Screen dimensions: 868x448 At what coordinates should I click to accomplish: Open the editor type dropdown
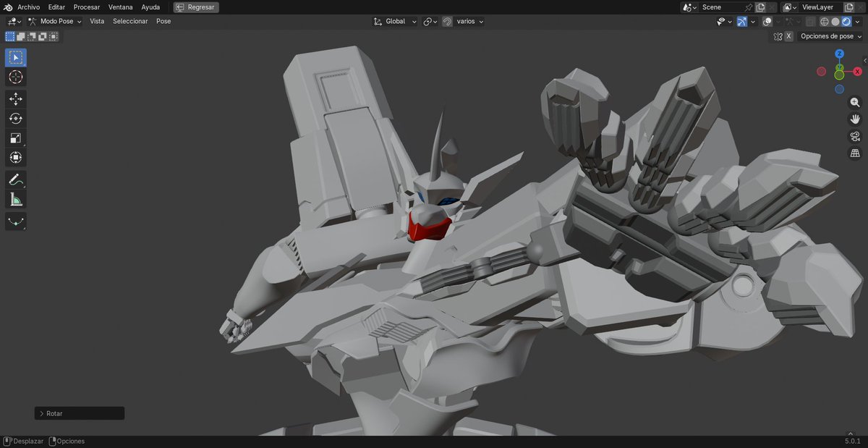(14, 21)
